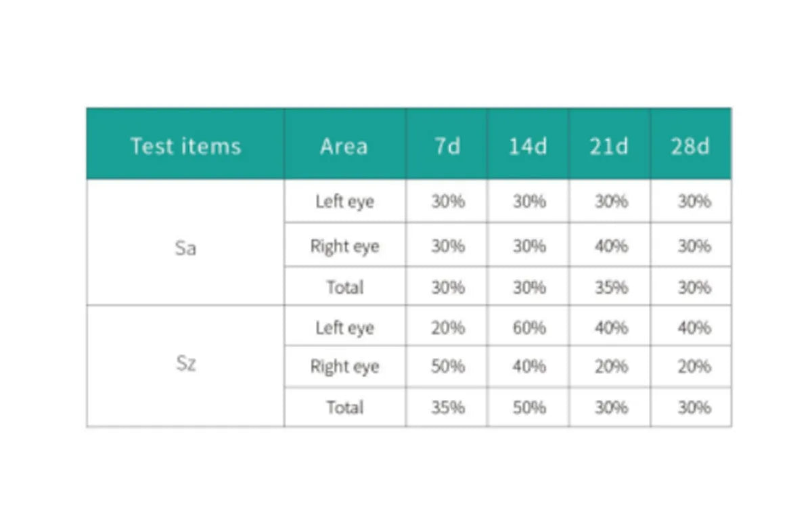Select the "28d" column header
The height and width of the screenshot is (523, 812).
[691, 146]
